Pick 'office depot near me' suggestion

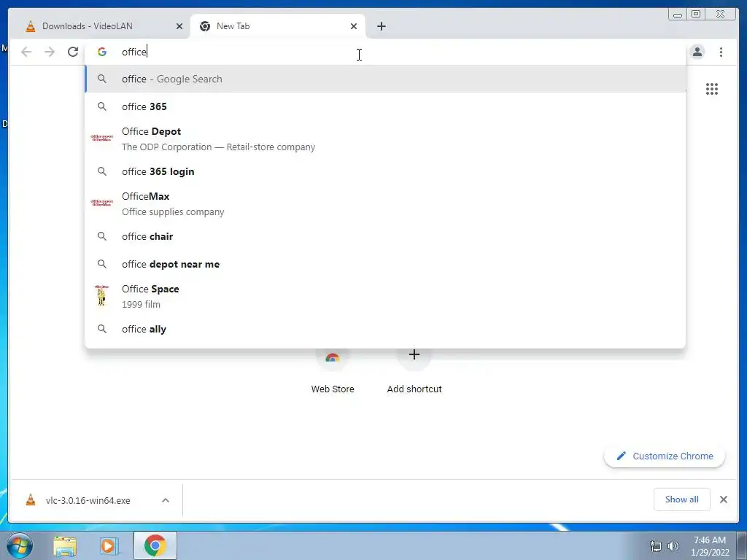[x=385, y=264]
